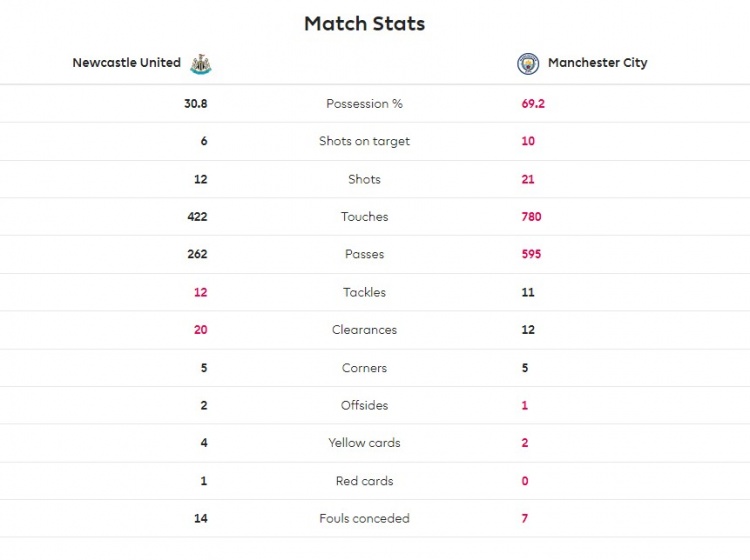Click the Match Stats heading
The width and height of the screenshot is (750, 560).
[x=364, y=24]
